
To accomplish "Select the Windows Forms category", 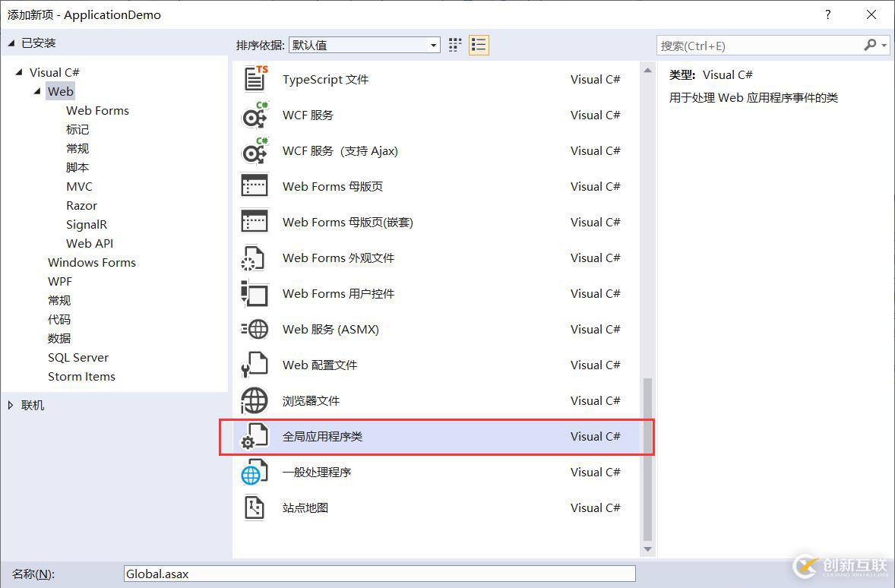I will pyautogui.click(x=91, y=262).
